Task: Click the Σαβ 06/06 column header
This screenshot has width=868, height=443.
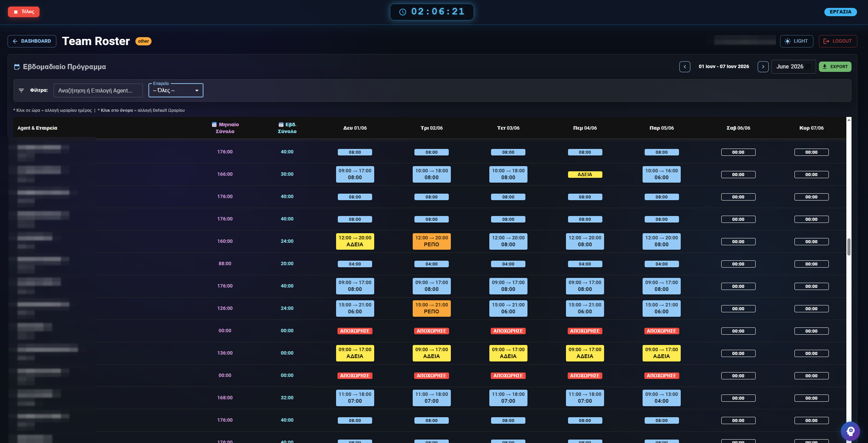Action: click(x=738, y=128)
